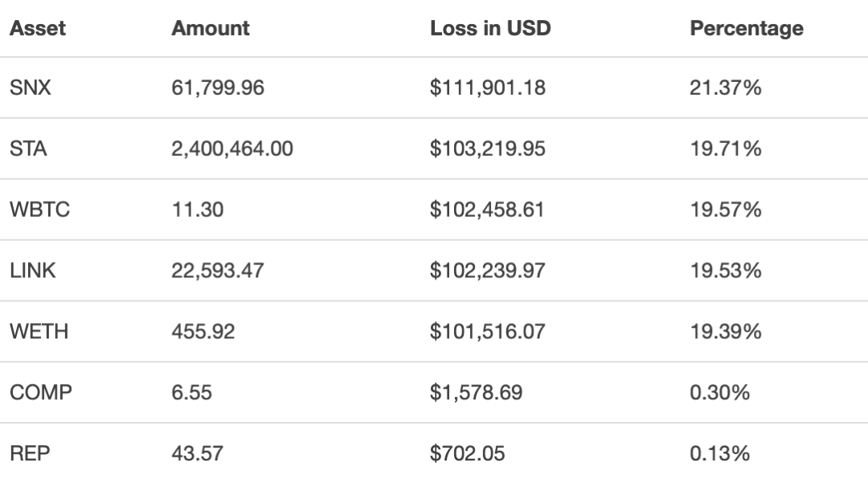
Task: Select the WBTC asset cell
Action: point(39,210)
